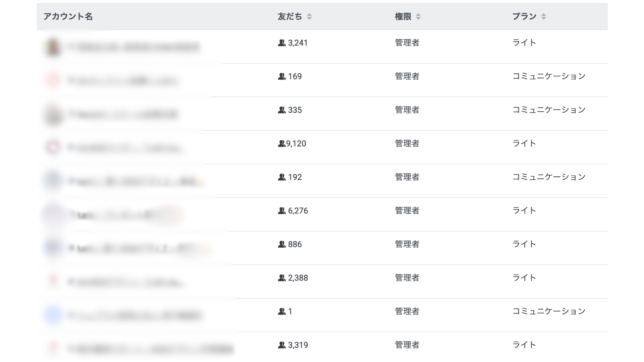
Task: Click ライト plan in the 3,319-friend row
Action: click(524, 345)
